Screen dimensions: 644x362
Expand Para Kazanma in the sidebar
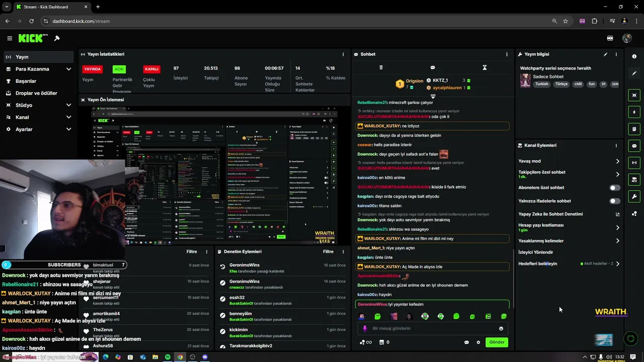tap(69, 69)
